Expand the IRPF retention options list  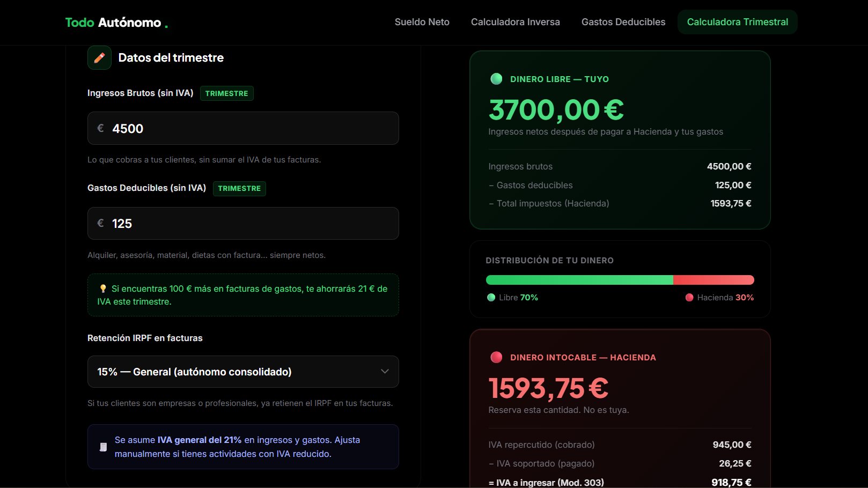(x=243, y=372)
